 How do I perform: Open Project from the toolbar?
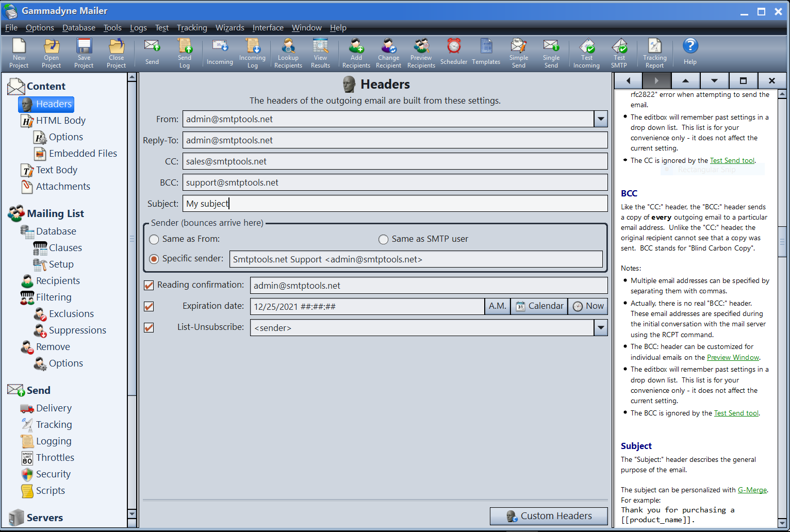(x=51, y=53)
